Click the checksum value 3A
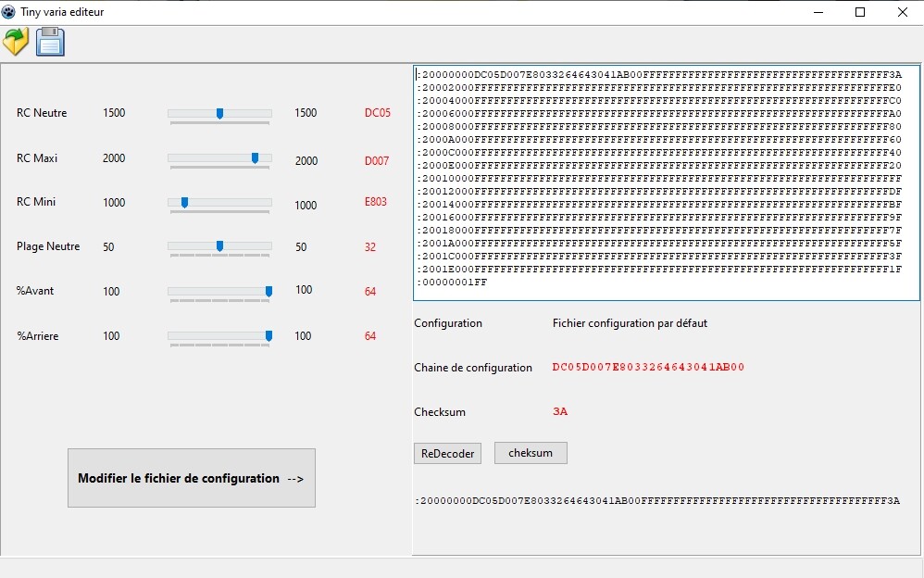This screenshot has width=924, height=578. [558, 411]
